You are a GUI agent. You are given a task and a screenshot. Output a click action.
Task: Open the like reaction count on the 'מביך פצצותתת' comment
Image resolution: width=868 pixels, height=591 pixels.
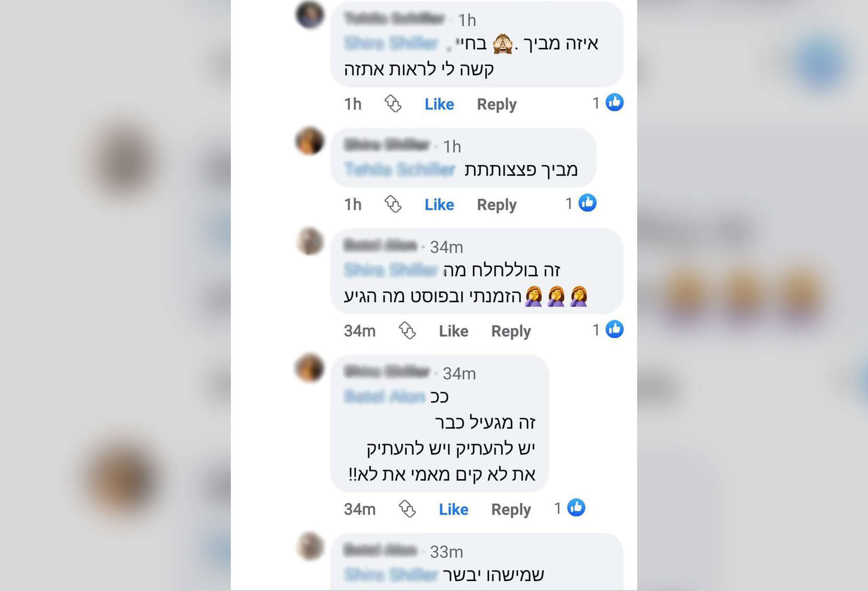pyautogui.click(x=581, y=203)
